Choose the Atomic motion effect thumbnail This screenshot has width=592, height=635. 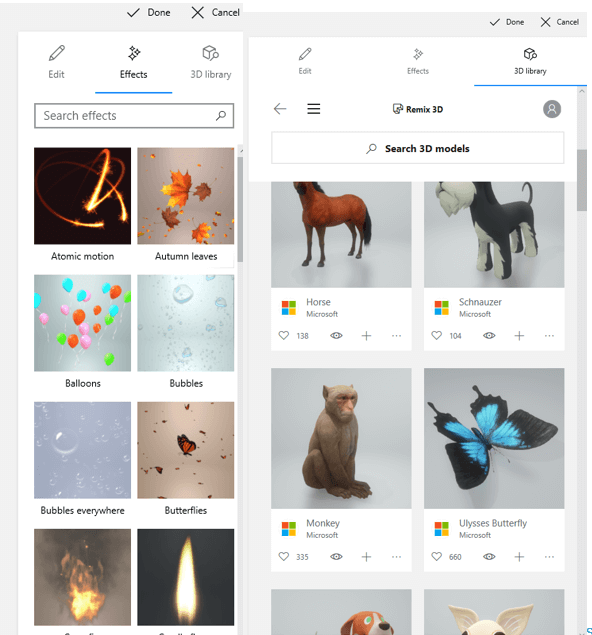[83, 196]
